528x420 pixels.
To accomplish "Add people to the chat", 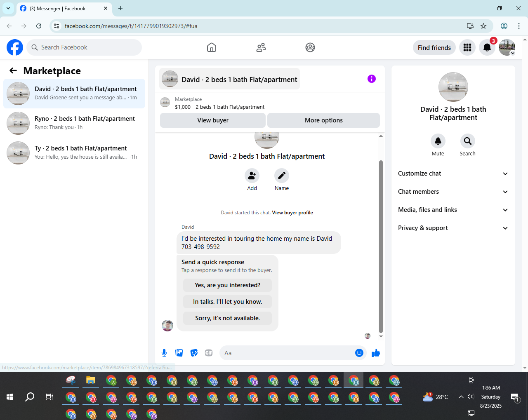I will pos(252,176).
